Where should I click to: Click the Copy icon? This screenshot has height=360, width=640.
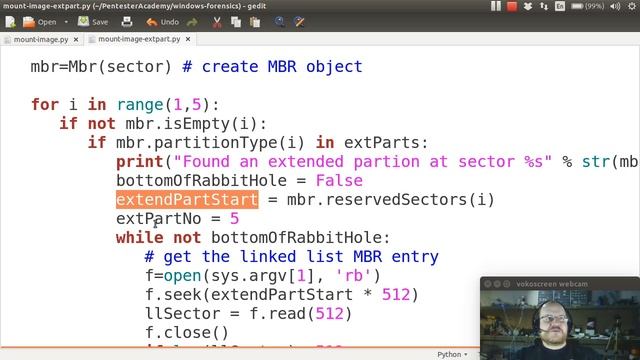pyautogui.click(x=236, y=22)
